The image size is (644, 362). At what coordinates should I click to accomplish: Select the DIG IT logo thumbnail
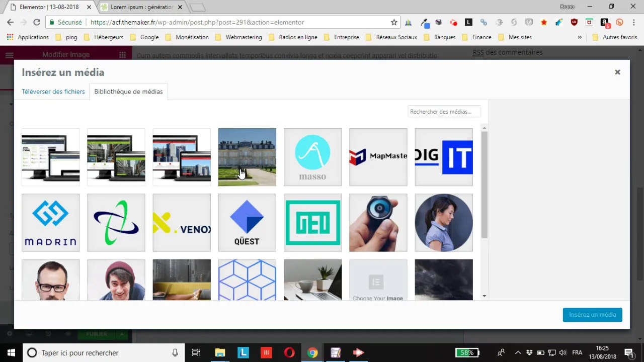[x=444, y=157]
